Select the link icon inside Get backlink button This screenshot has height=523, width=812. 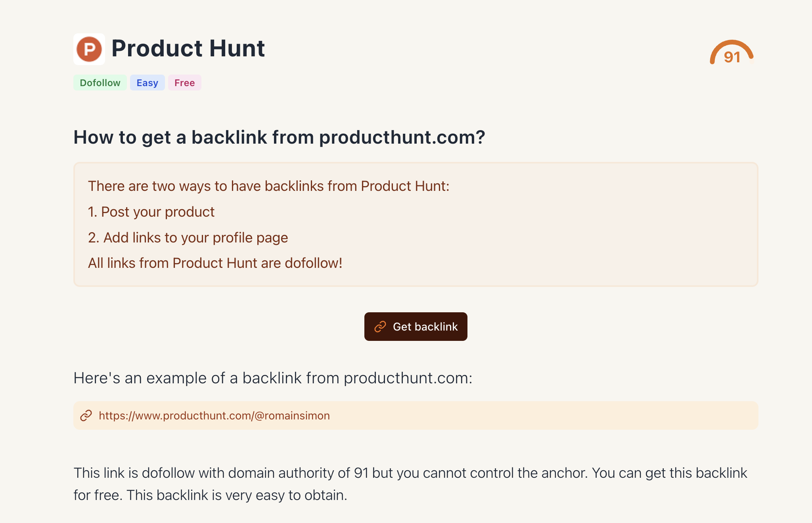click(380, 327)
